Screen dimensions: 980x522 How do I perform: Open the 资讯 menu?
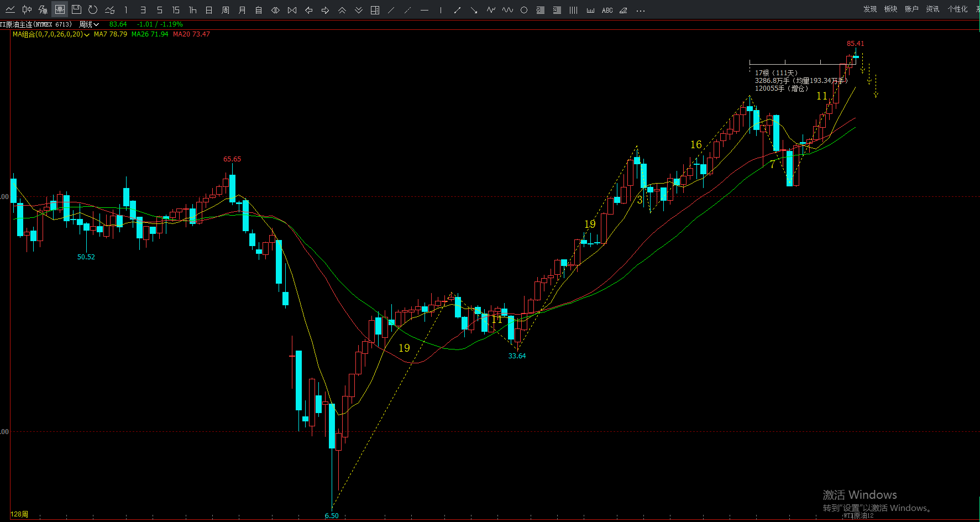[x=932, y=9]
